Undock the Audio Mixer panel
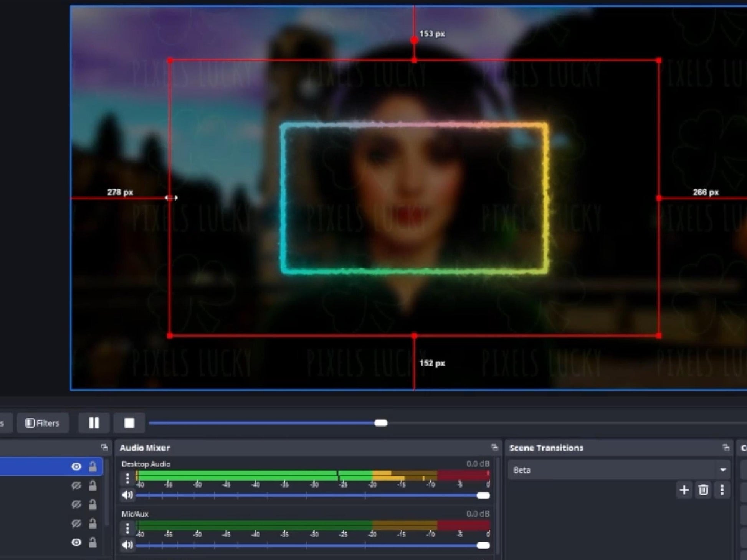 (x=494, y=447)
